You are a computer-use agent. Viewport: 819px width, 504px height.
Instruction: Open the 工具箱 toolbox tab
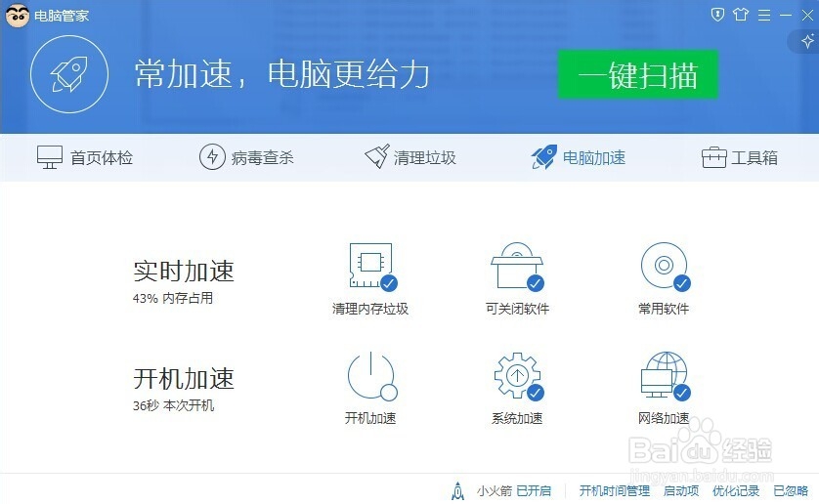pos(740,157)
